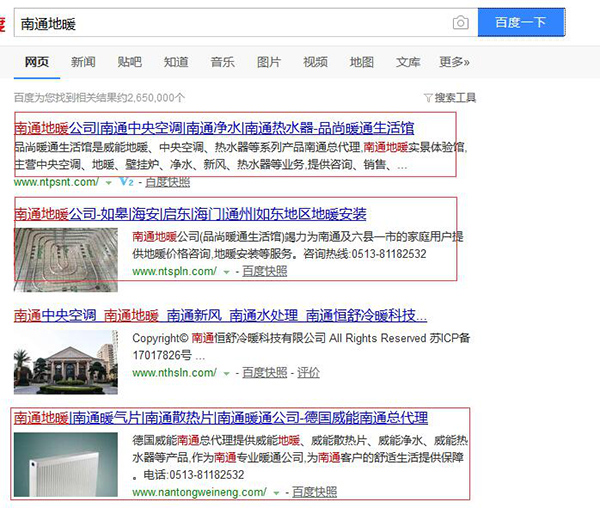This screenshot has width=600, height=508.
Task: Go to the 知道 tab
Action: [176, 62]
